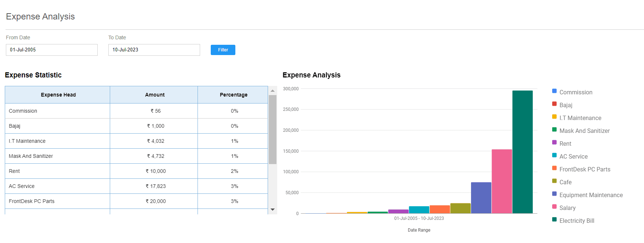Open the To Date input field
Image resolution: width=644 pixels, height=243 pixels.
154,50
